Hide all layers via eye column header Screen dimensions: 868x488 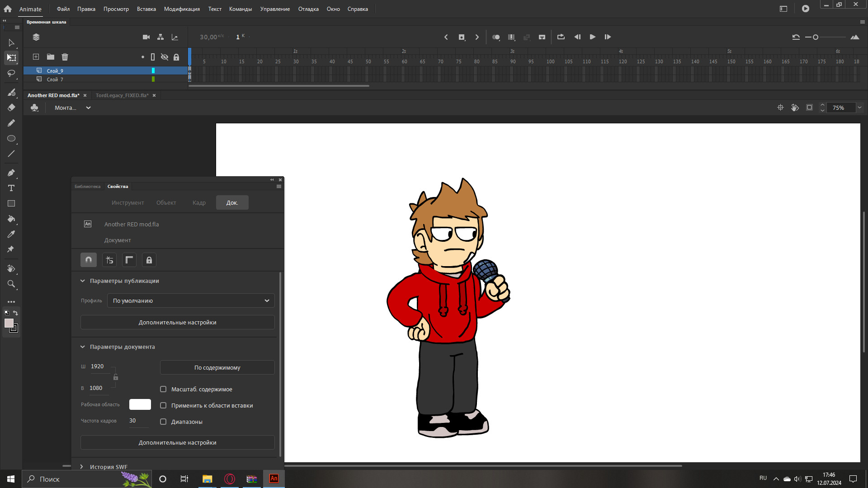(x=165, y=57)
